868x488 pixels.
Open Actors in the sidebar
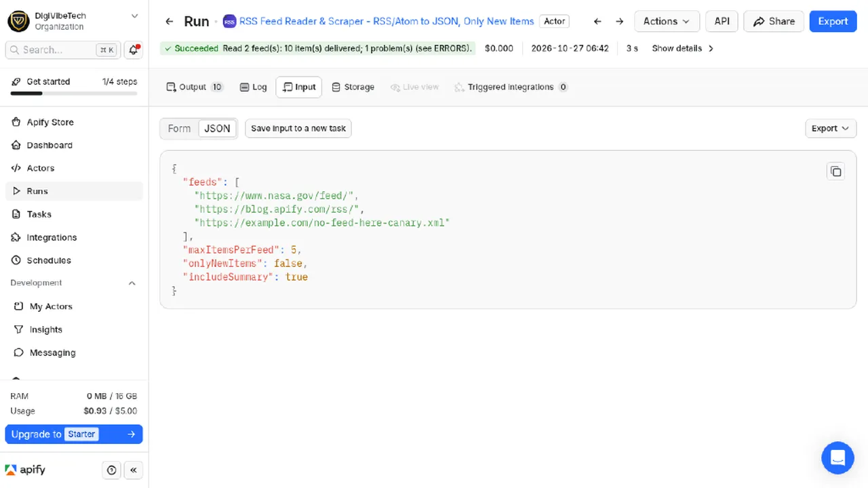74,168
